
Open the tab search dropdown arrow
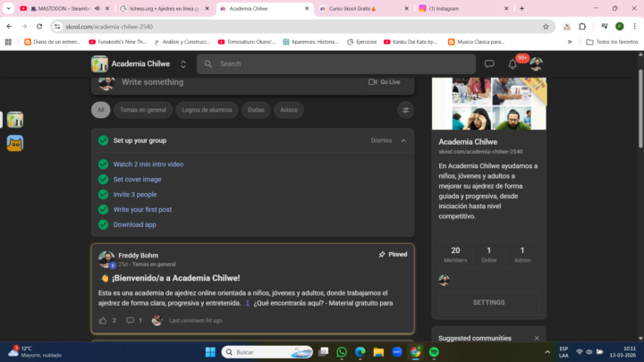8,8
